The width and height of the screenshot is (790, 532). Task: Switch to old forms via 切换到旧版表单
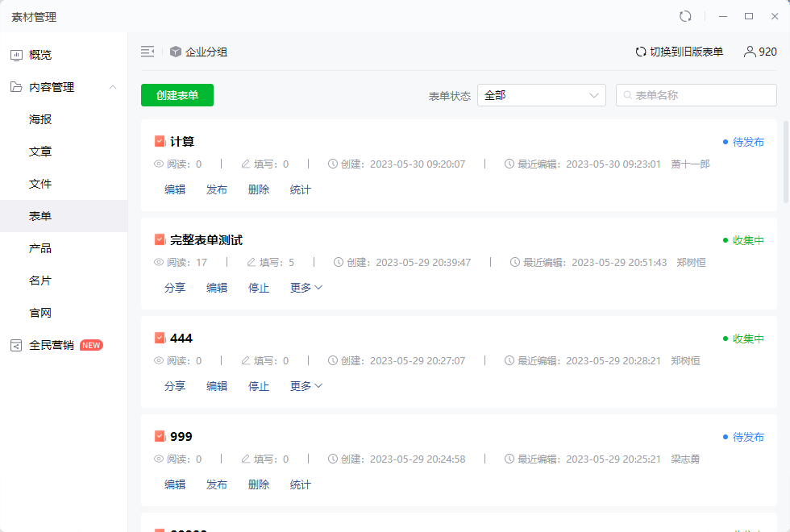tap(679, 52)
